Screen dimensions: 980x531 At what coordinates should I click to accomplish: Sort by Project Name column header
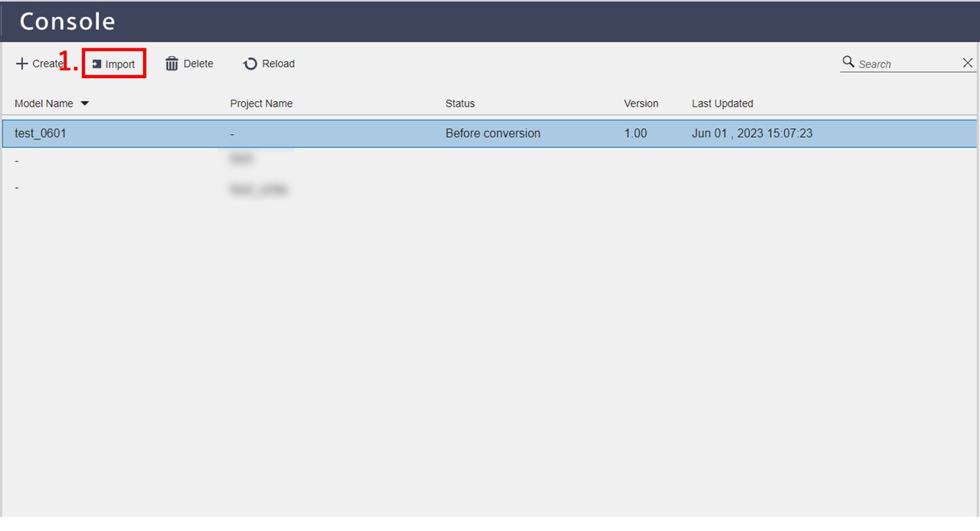261,103
